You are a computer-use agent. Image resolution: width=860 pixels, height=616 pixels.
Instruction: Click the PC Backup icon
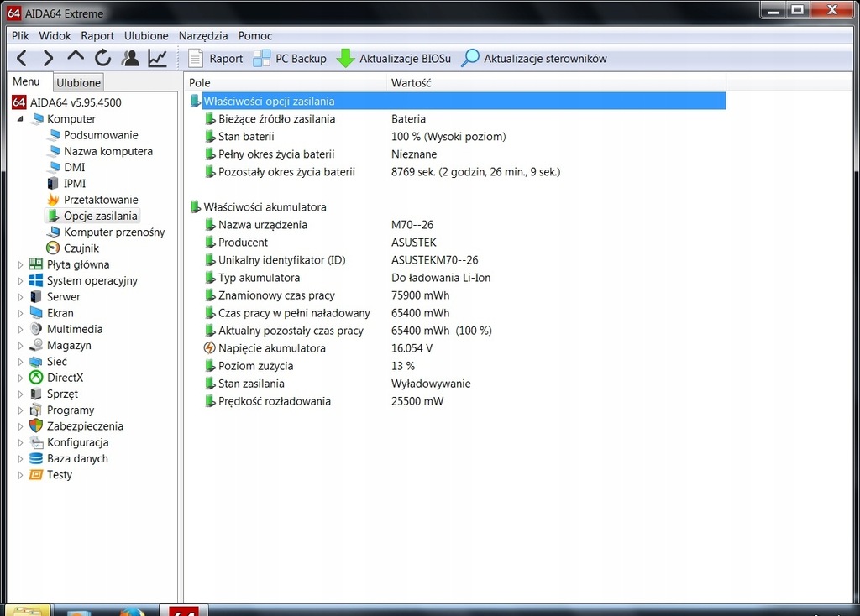pos(262,59)
